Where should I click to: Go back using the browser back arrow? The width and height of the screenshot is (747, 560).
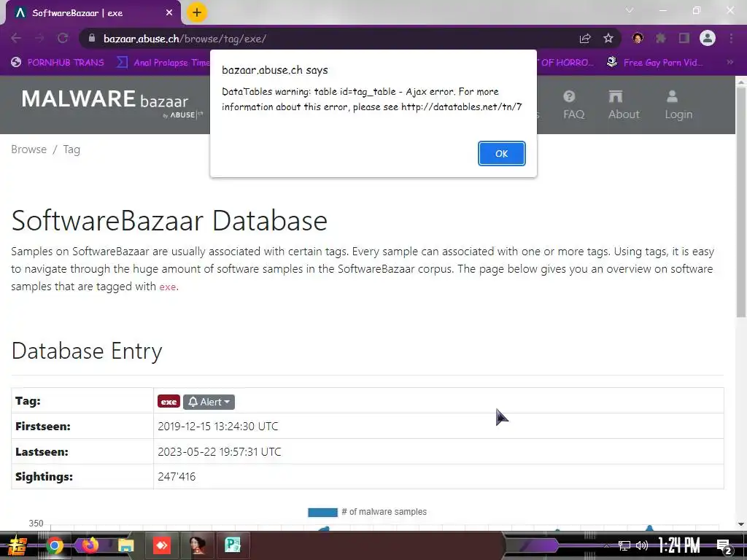point(16,38)
